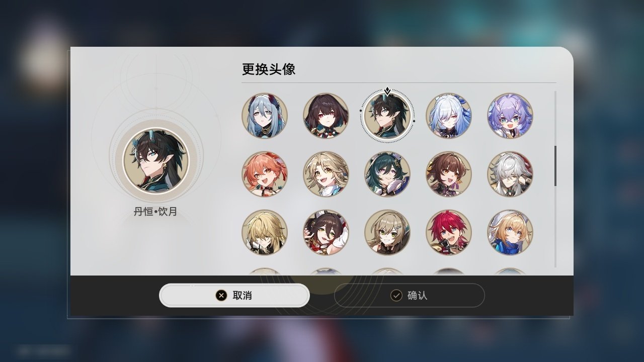This screenshot has width=644, height=362.
Task: Select the pale blue-haired avatar with red hairpin
Action: [x=265, y=116]
